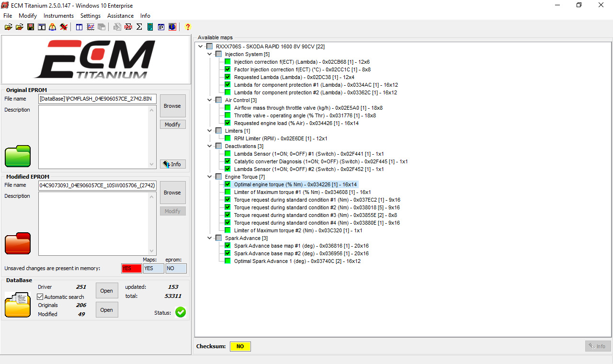This screenshot has width=613, height=364.
Task: Click the Sigma checksum toolbar icon
Action: point(139,27)
